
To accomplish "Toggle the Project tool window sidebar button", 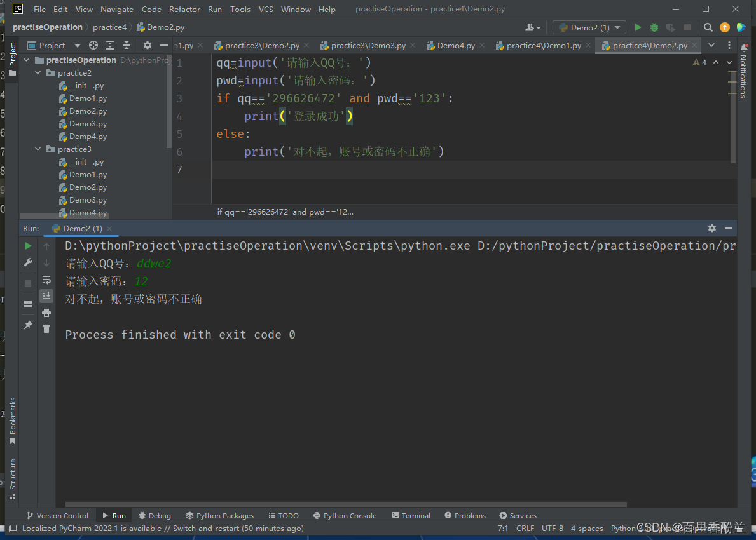I will click(13, 59).
